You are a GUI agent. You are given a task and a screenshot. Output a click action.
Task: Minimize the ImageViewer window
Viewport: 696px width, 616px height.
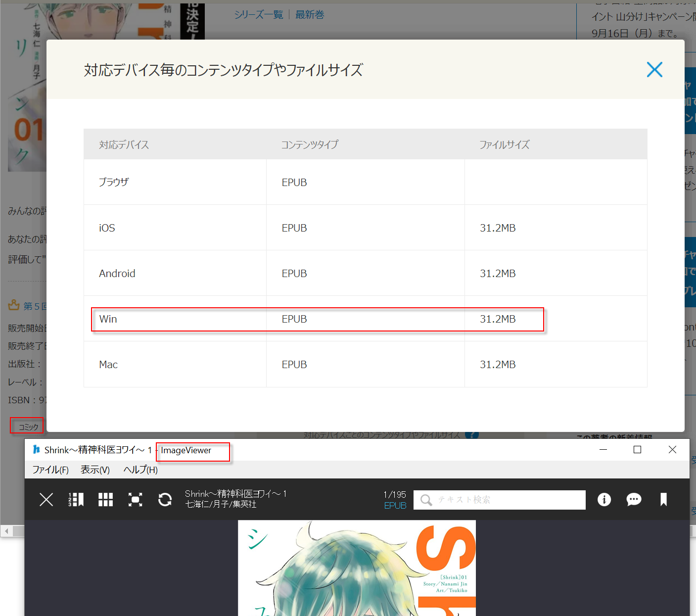click(x=603, y=450)
